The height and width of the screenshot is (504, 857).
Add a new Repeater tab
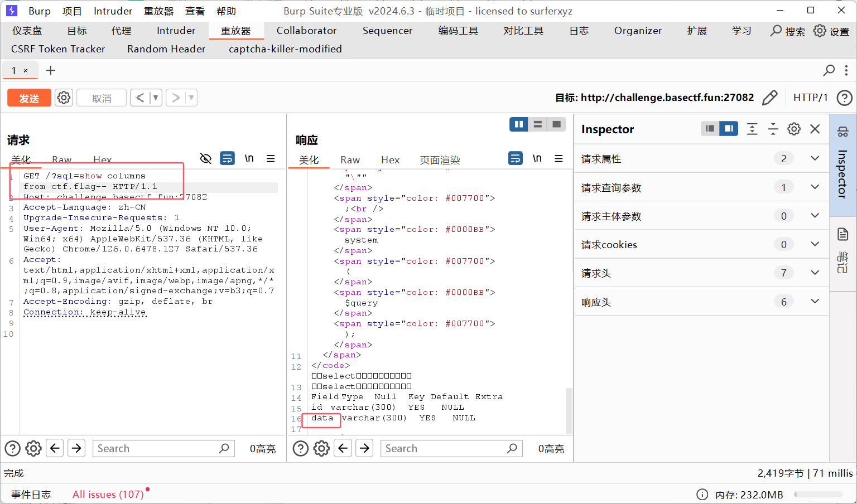click(51, 70)
